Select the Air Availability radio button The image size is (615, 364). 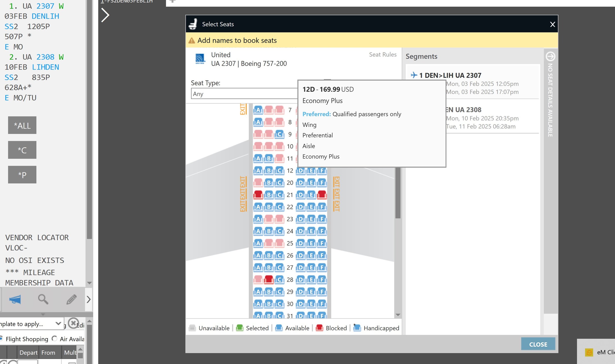pos(55,339)
